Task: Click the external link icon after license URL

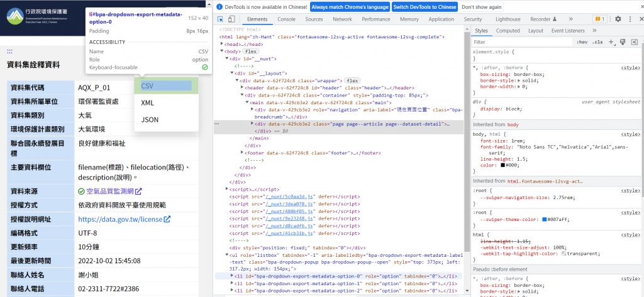Action: coord(167,219)
